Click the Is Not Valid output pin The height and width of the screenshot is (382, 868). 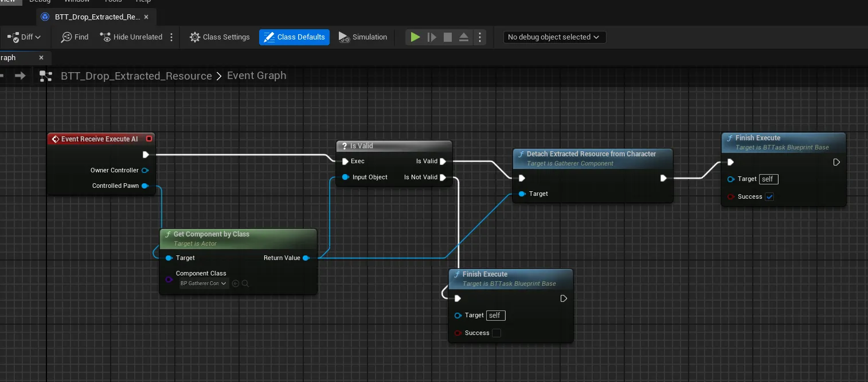443,177
